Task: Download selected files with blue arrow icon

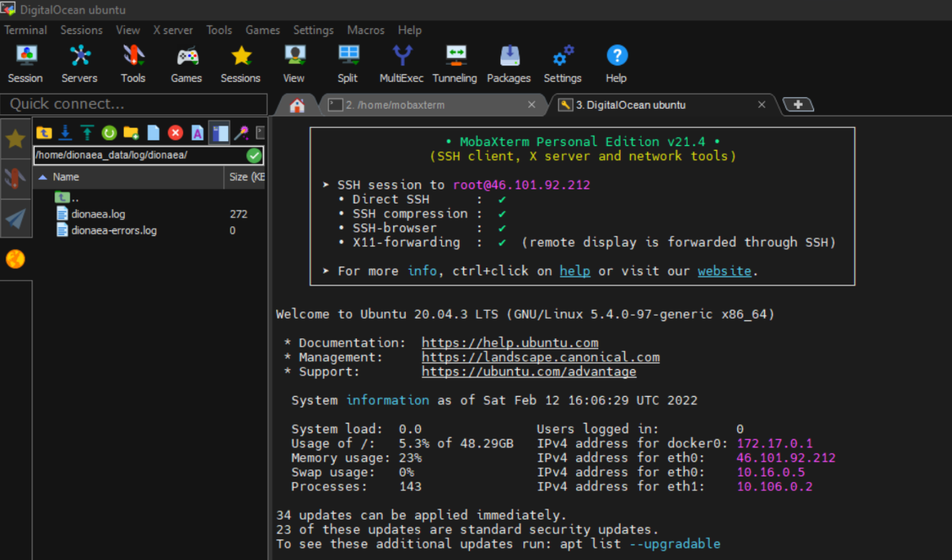Action: tap(66, 133)
